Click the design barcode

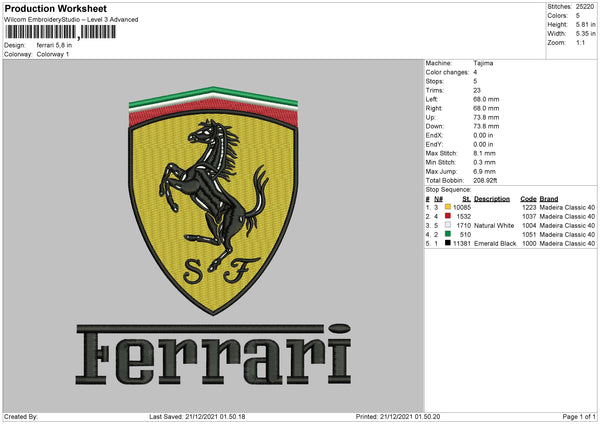(x=60, y=32)
